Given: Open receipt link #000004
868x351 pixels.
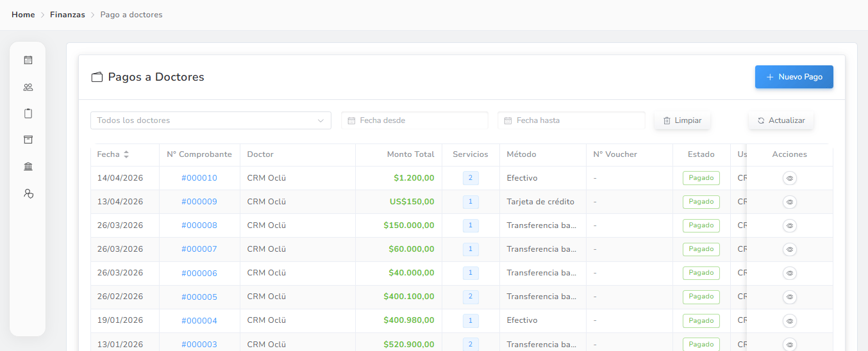Looking at the screenshot, I should (199, 321).
